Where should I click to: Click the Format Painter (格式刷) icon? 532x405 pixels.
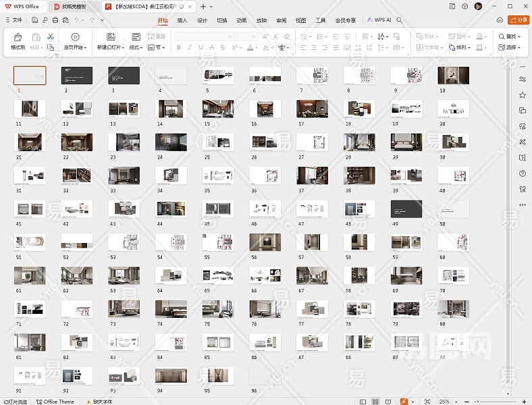[18, 37]
